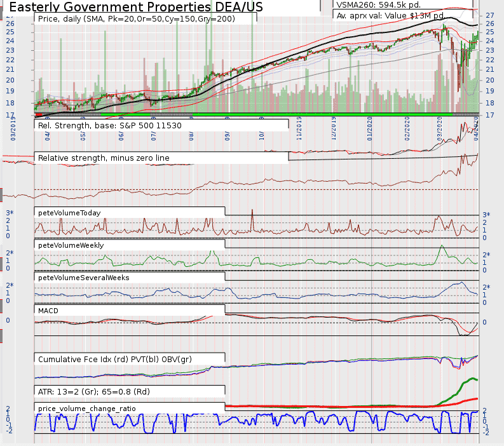This screenshot has height=446, width=504.
Task: Click the 20 value on left price axis
Action: (10, 80)
